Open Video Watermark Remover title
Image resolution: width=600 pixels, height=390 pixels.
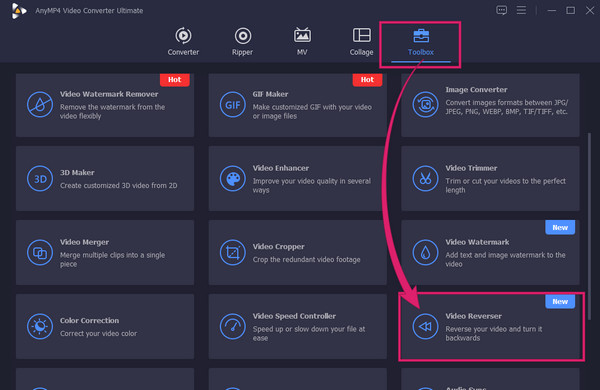109,94
